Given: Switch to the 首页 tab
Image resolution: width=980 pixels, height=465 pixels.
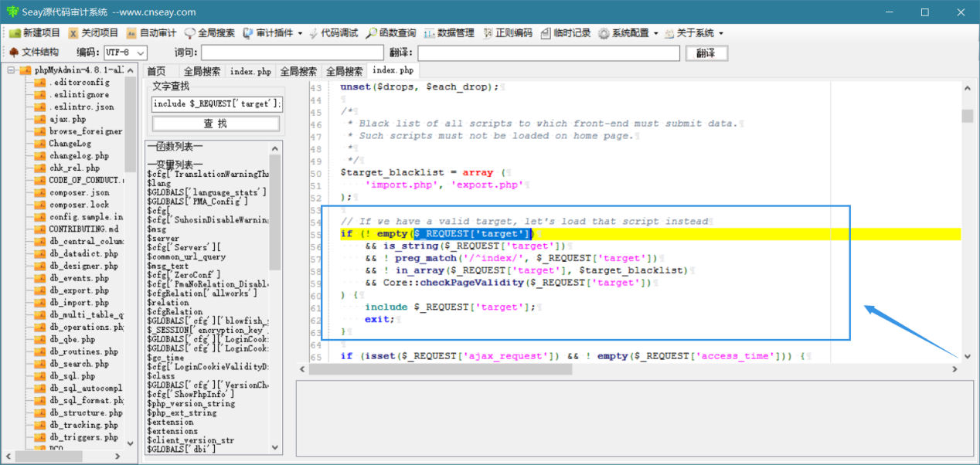Looking at the screenshot, I should pos(156,71).
